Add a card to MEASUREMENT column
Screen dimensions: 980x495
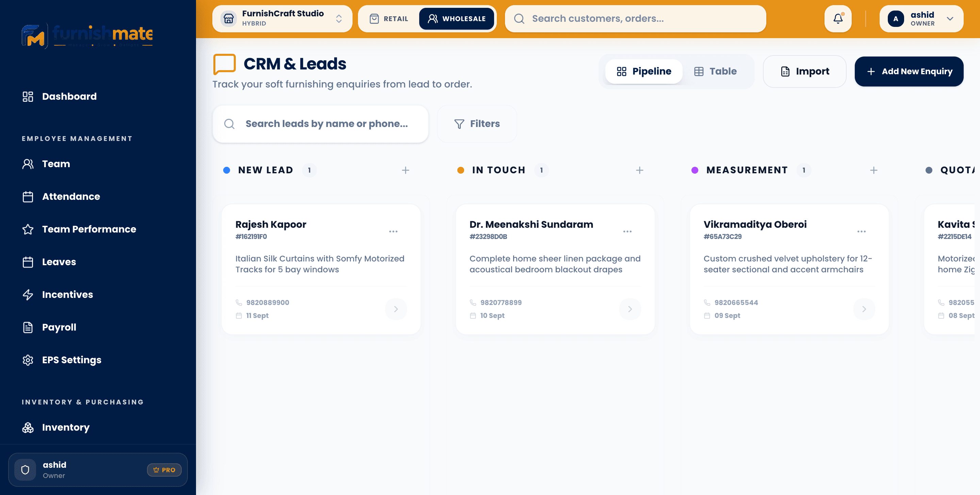click(873, 170)
